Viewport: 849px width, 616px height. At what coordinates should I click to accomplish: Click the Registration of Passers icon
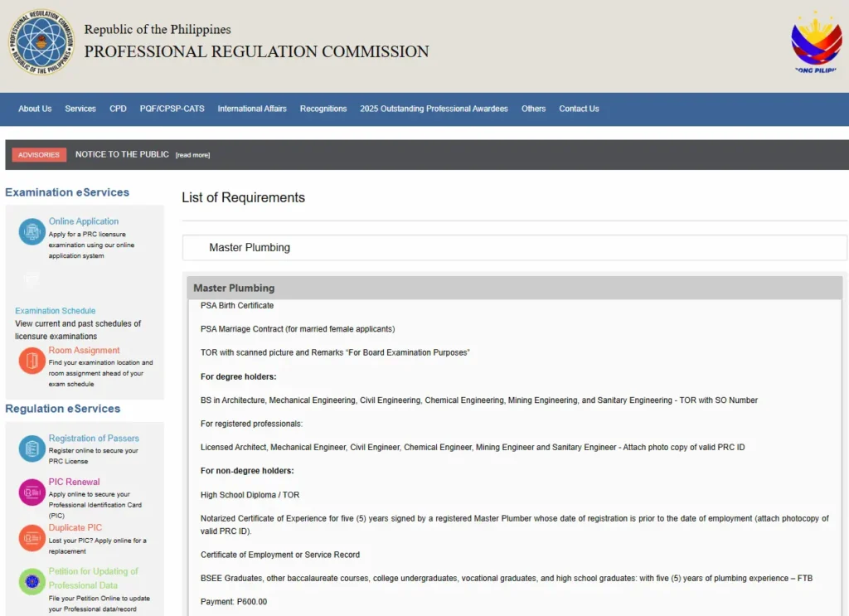(32, 449)
